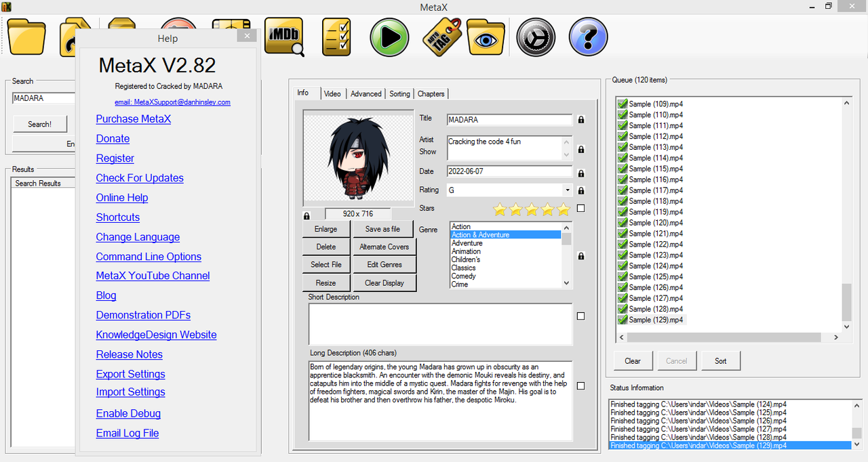
Task: Open the Release Notes link
Action: (x=130, y=354)
